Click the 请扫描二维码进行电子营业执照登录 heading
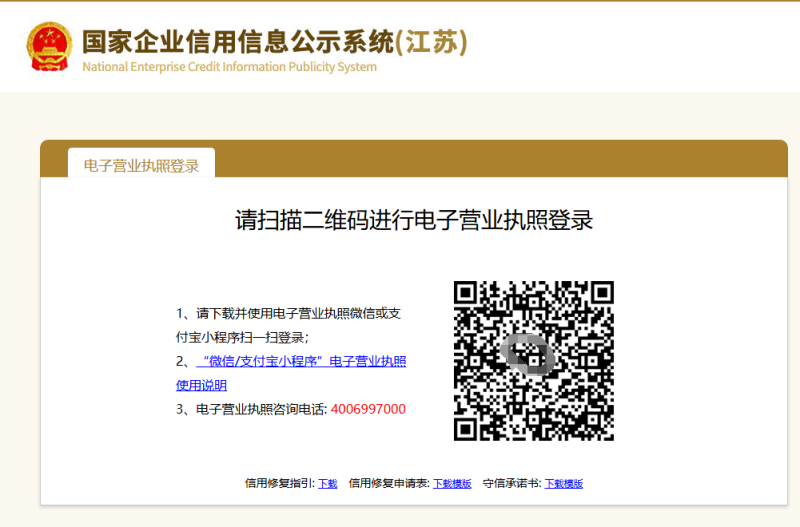This screenshot has width=800, height=527. [414, 220]
